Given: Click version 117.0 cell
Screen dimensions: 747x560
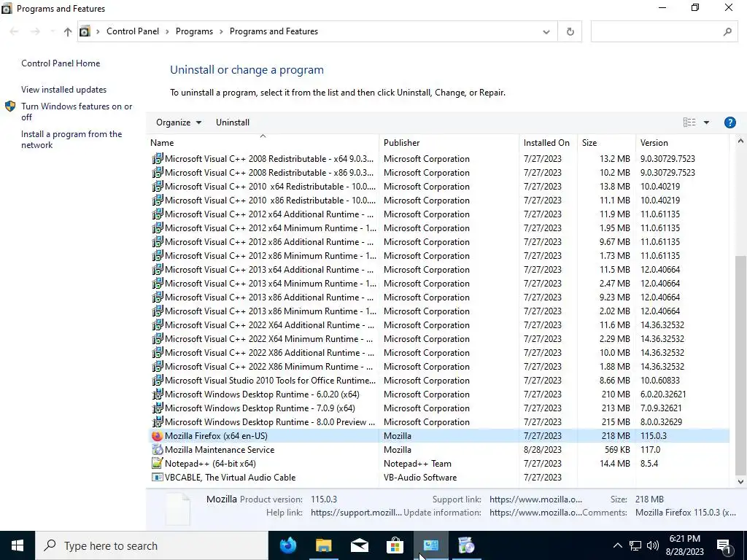Looking at the screenshot, I should pos(650,449).
